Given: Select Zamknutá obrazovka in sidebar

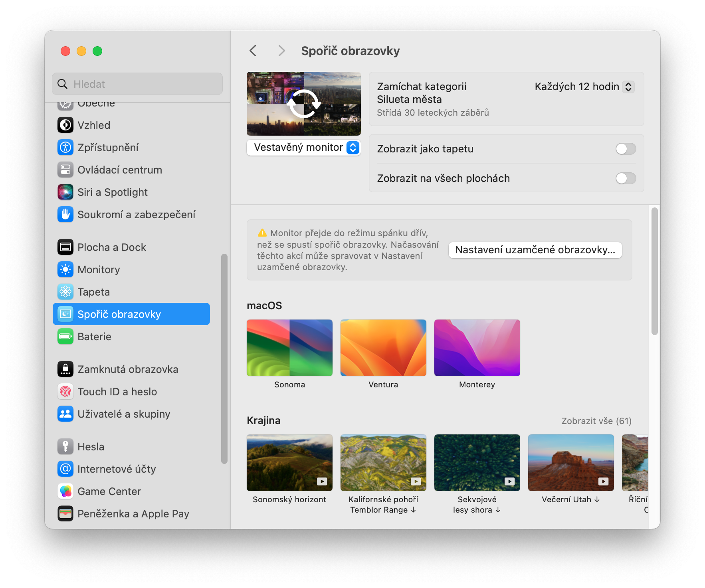Looking at the screenshot, I should click(128, 369).
